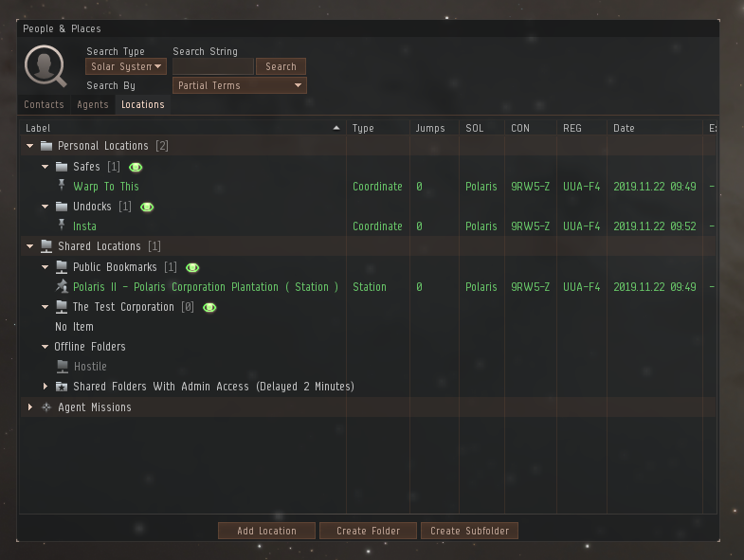The width and height of the screenshot is (744, 560).
Task: Sort list by the Label column header
Action: click(180, 128)
